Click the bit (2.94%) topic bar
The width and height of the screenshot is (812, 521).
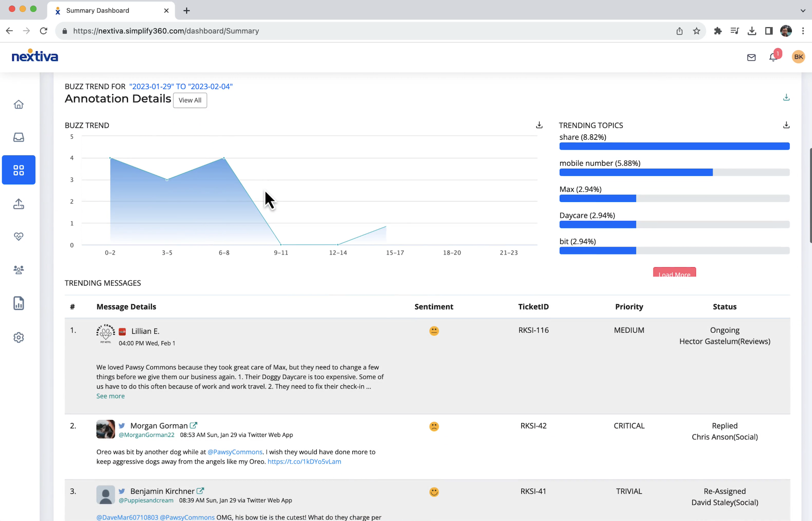(674, 251)
